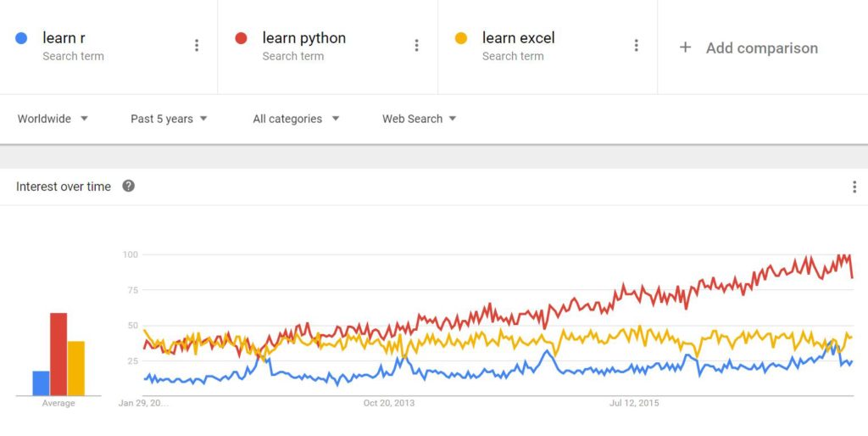Click the blue dot for 'learn r'
Image resolution: width=868 pixels, height=436 pixels.
(x=22, y=38)
